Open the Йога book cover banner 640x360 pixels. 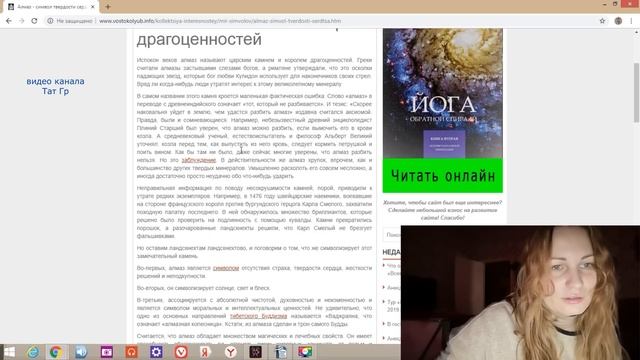point(442,93)
